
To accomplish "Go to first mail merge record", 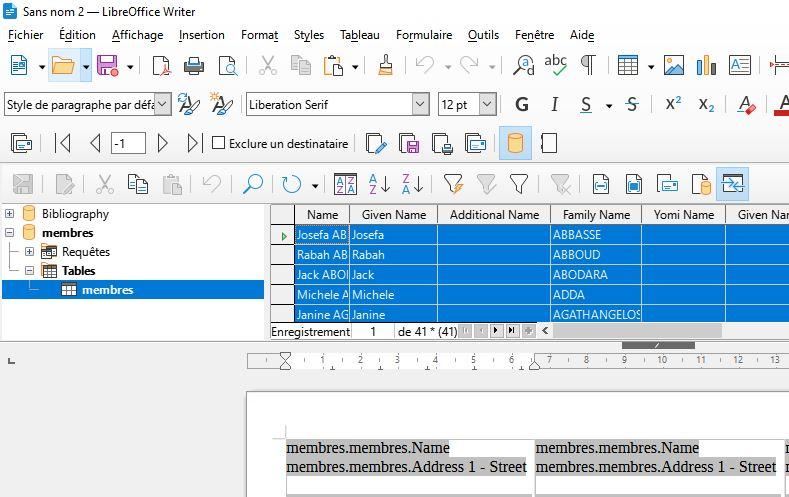I will pyautogui.click(x=62, y=143).
